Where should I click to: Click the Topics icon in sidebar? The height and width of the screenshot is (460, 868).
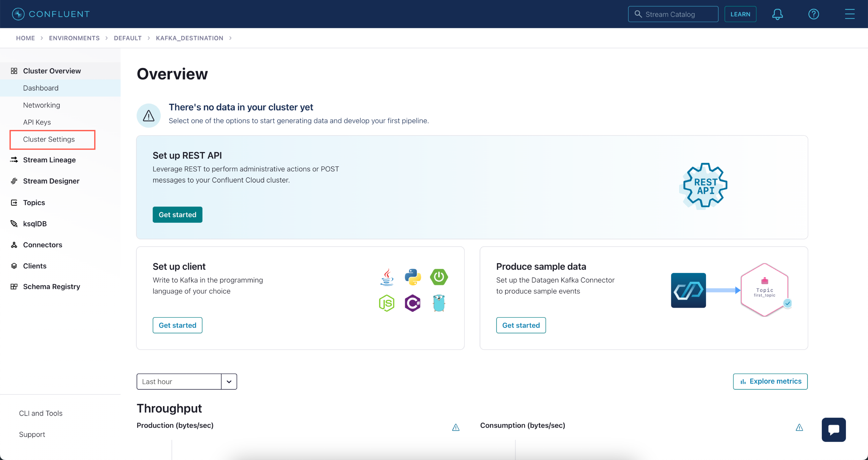click(14, 202)
